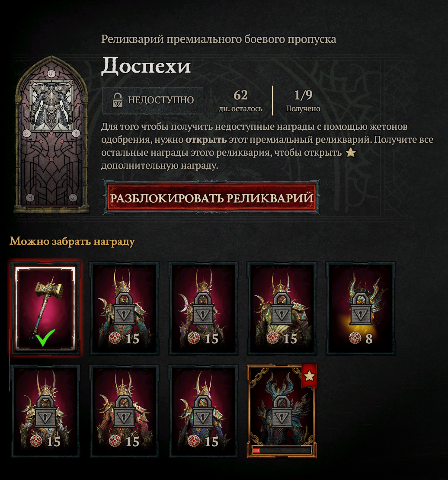448x480 pixels.
Task: Click the green checkmark on hammer reward
Action: (x=45, y=337)
